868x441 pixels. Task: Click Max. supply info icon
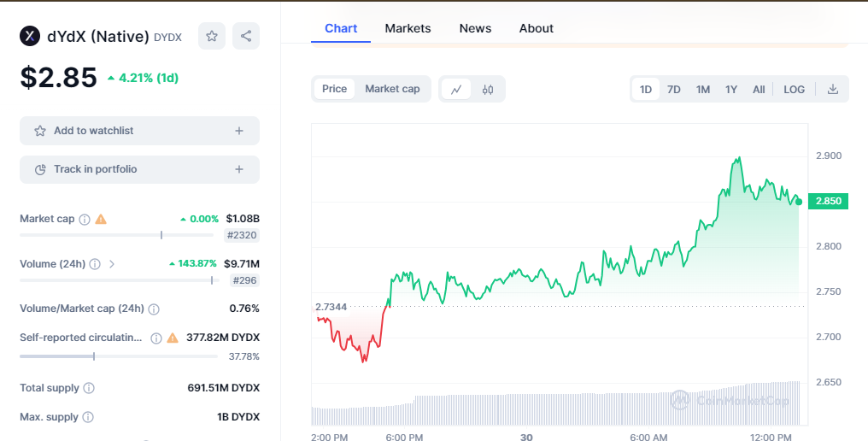click(87, 417)
